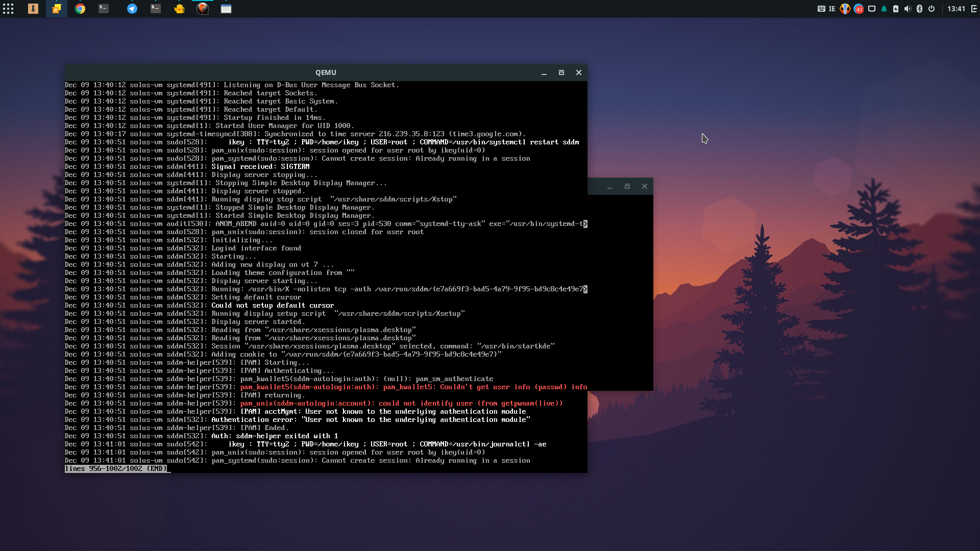Open the yellow teapot application
The width and height of the screenshot is (980, 551).
point(179,9)
